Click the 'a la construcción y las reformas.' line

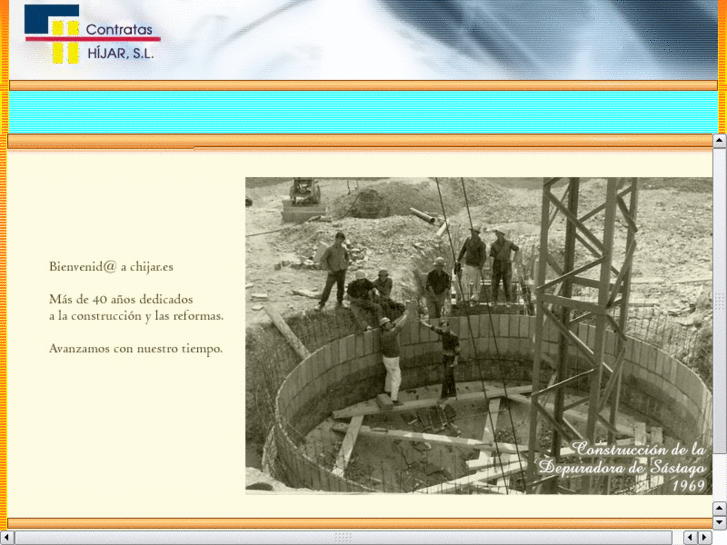pos(136,316)
